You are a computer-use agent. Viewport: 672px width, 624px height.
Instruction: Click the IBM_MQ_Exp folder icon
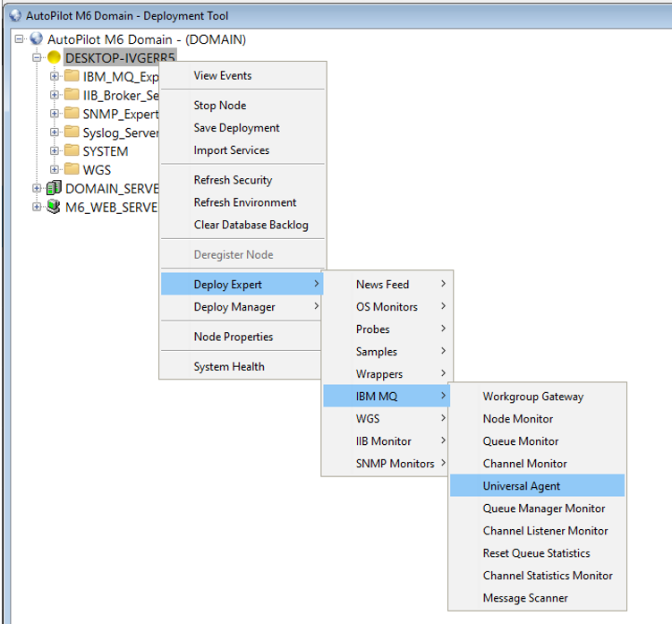click(72, 76)
